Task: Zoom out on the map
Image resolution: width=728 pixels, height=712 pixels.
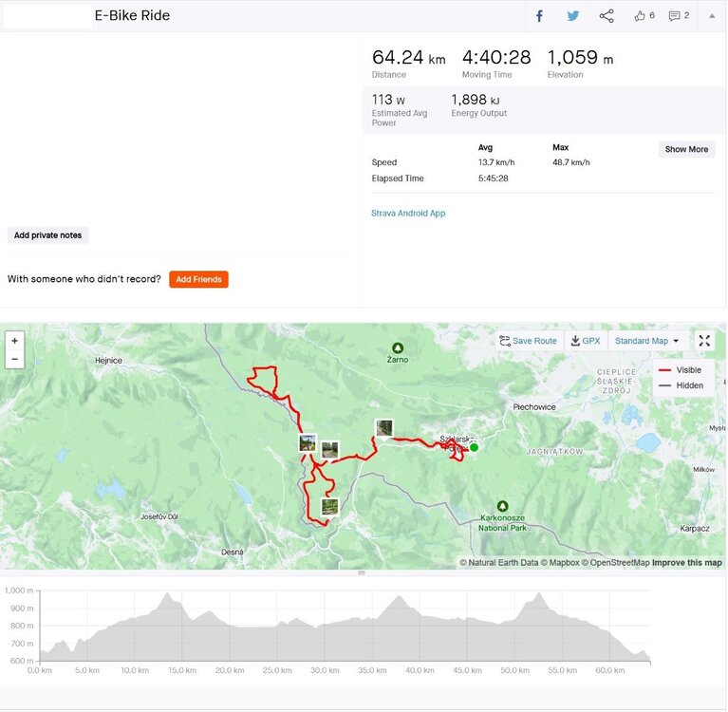Action: point(14,359)
